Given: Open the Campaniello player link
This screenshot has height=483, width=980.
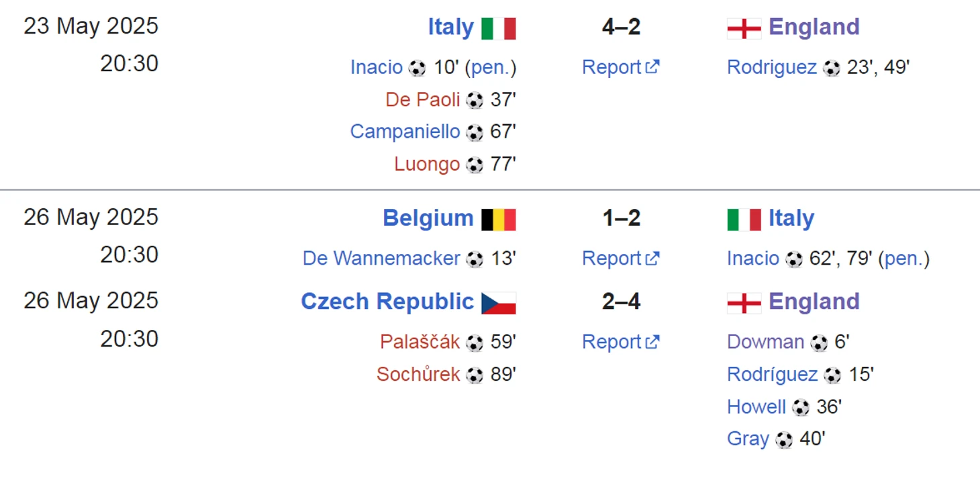Looking at the screenshot, I should pos(405,131).
